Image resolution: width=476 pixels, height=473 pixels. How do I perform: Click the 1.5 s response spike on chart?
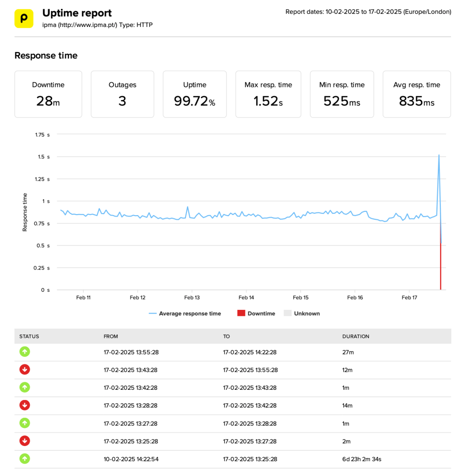(x=439, y=156)
